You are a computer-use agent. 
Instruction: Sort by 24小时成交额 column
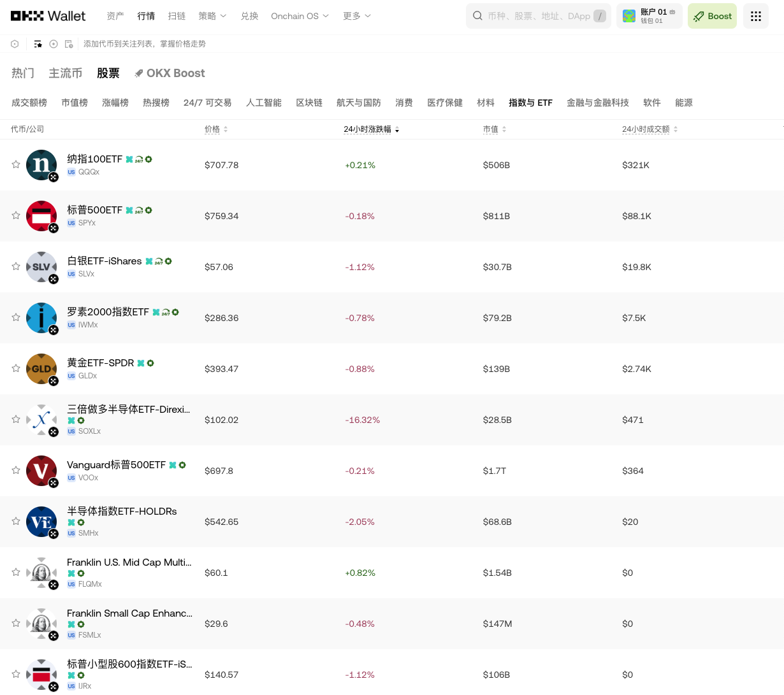(650, 129)
